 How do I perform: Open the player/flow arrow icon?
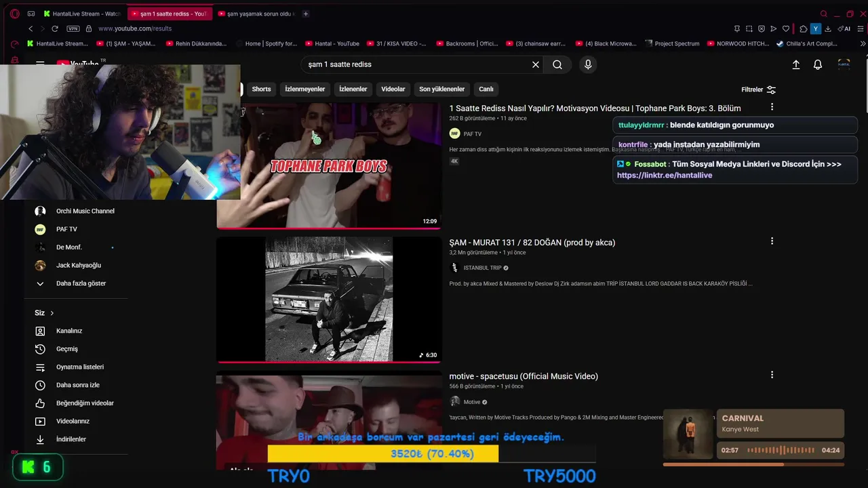click(774, 28)
